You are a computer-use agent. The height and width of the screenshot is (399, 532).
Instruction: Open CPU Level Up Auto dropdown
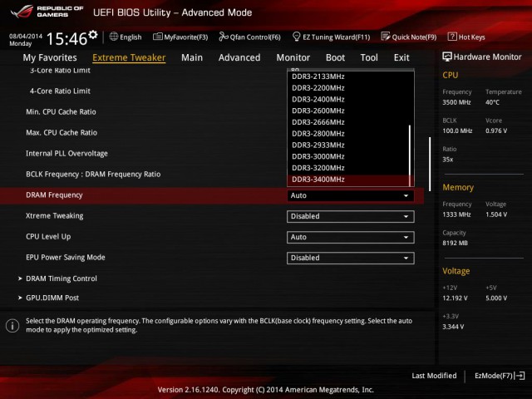(351, 237)
